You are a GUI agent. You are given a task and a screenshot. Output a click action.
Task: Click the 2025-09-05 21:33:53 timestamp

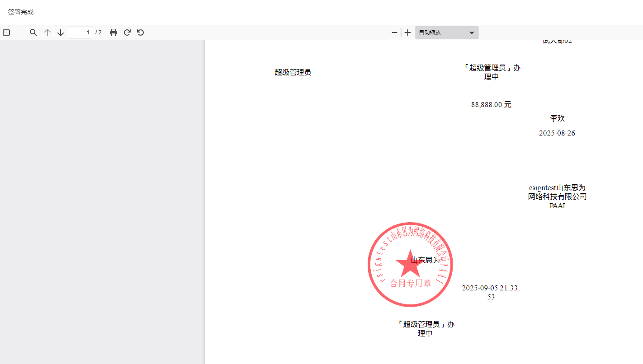491,292
